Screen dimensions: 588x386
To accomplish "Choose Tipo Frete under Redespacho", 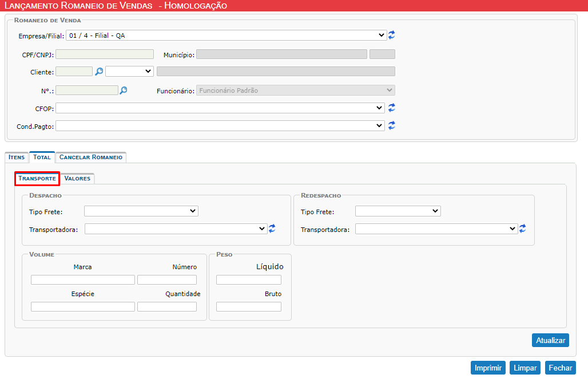I will (398, 211).
